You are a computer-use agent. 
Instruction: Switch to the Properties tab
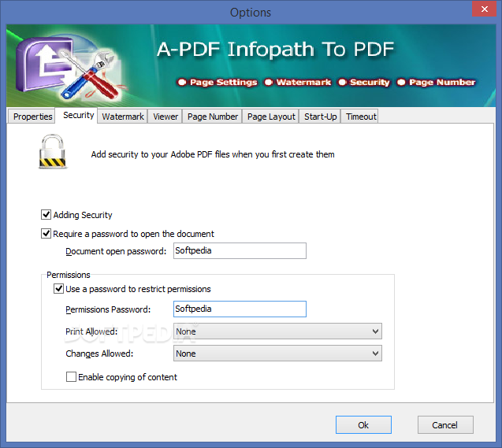(32, 117)
